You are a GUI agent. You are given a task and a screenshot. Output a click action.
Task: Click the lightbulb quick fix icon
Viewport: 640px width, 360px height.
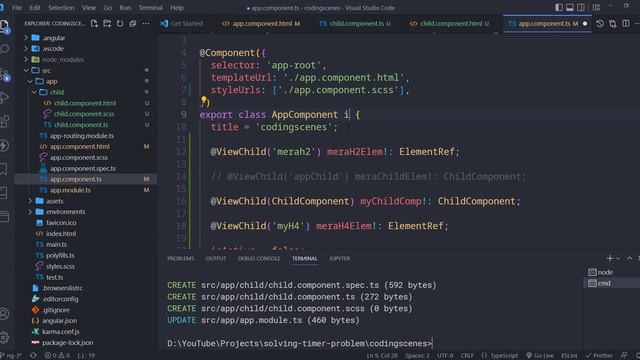[x=203, y=100]
